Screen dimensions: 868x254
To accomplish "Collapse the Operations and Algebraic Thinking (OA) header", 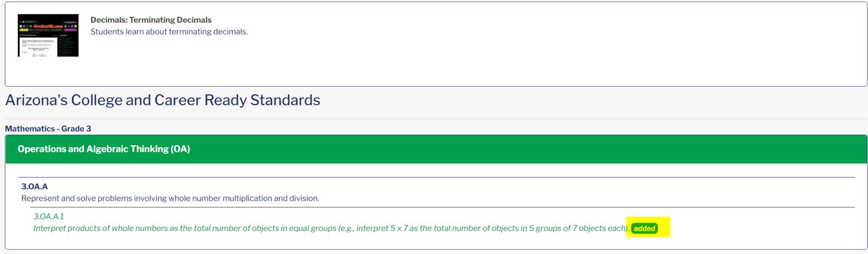I will [436, 149].
